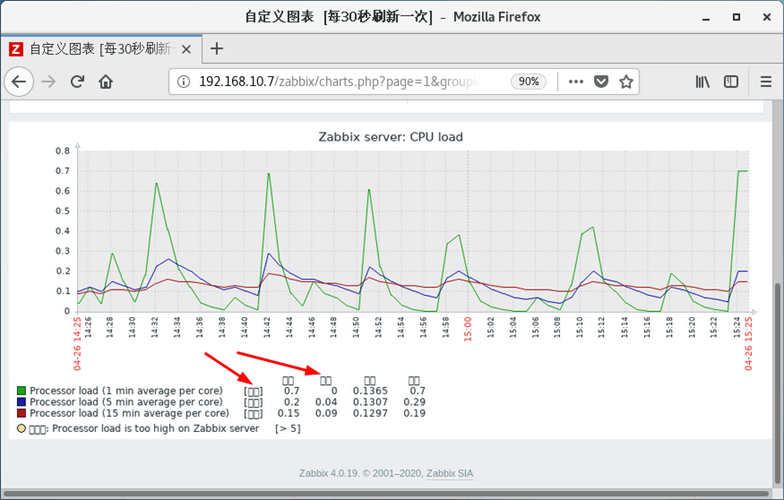Click the 0.29 maximum value
The height and width of the screenshot is (500, 784).
coord(414,402)
